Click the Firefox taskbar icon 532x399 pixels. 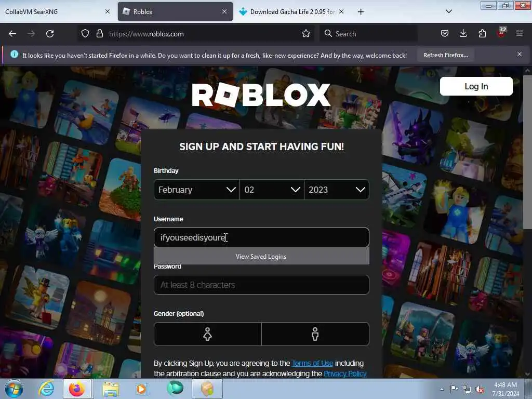77,389
